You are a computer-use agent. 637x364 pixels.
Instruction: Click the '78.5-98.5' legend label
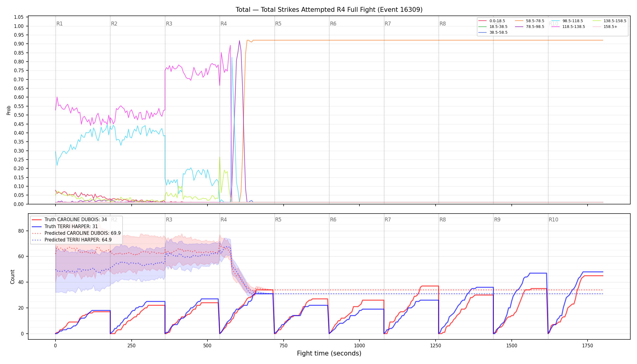pos(535,27)
